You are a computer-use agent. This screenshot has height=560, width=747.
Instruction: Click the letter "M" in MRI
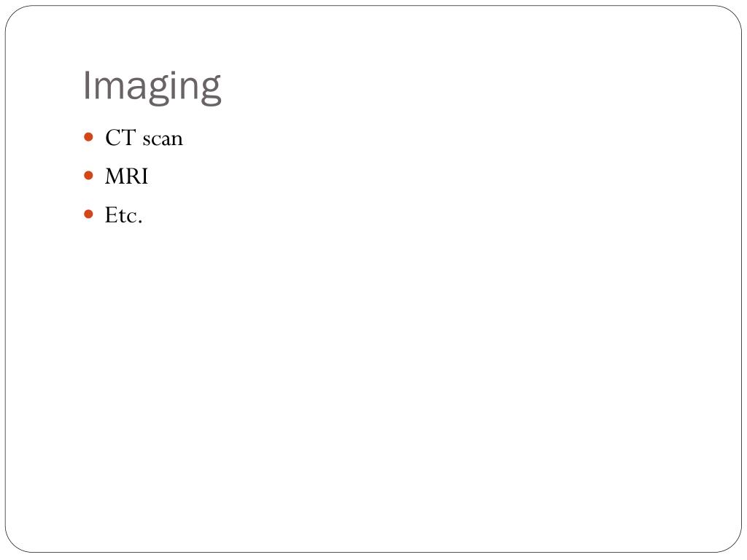(115, 176)
